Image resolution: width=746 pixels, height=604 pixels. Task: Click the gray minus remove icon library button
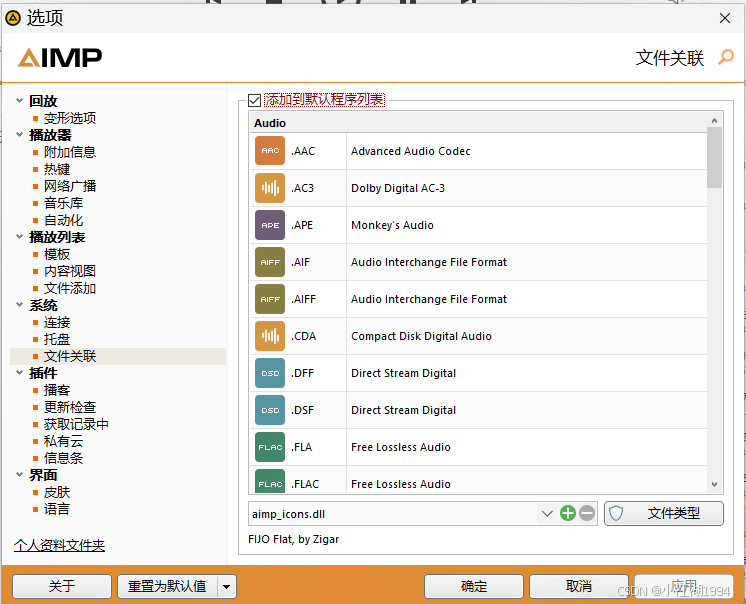[x=587, y=513]
